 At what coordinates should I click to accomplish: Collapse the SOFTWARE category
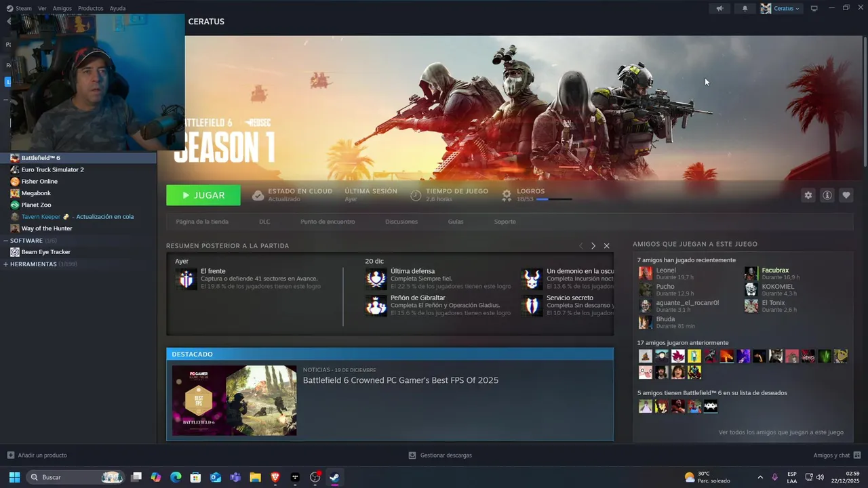click(5, 241)
